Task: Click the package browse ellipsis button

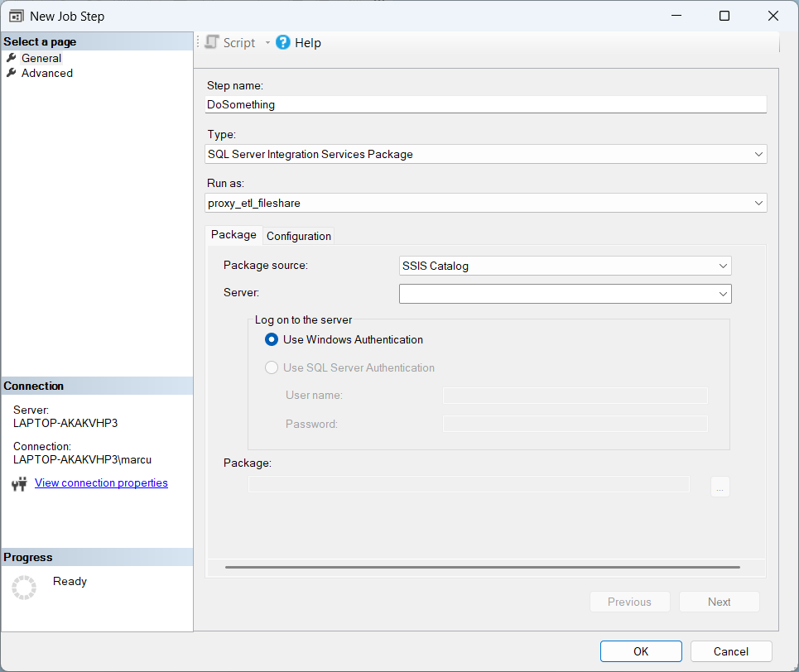Action: coord(720,487)
